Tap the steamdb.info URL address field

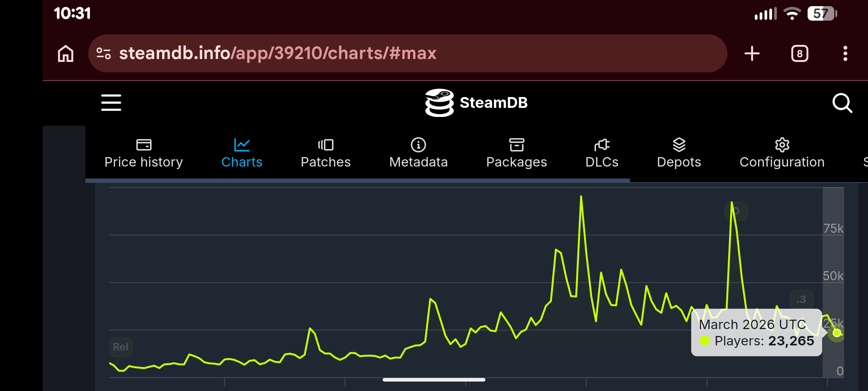coord(408,54)
